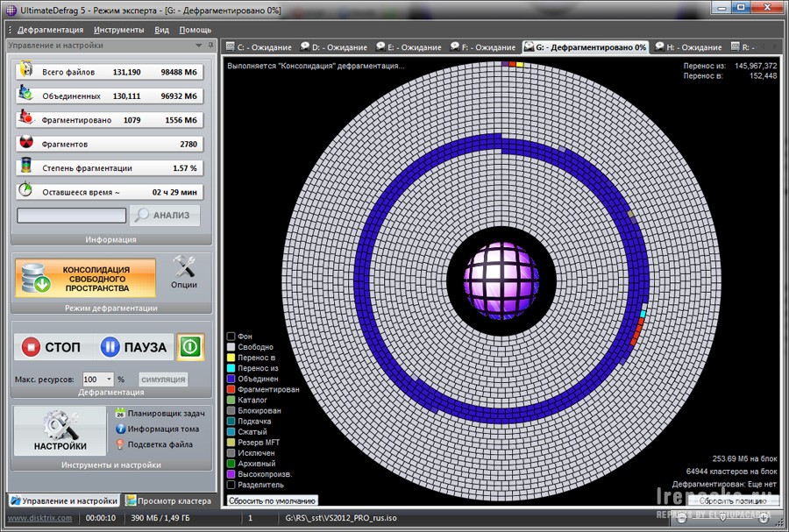Click the purple sphere at disk map center

click(501, 280)
